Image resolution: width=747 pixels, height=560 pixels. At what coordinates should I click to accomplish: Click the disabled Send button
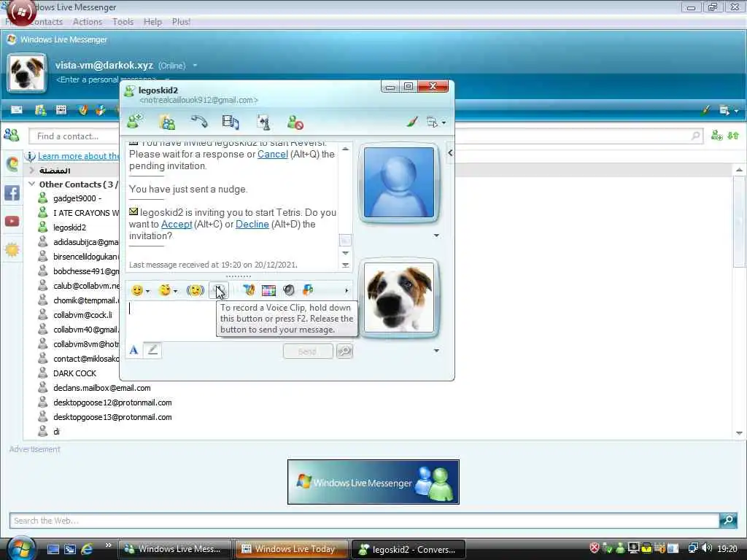(308, 351)
